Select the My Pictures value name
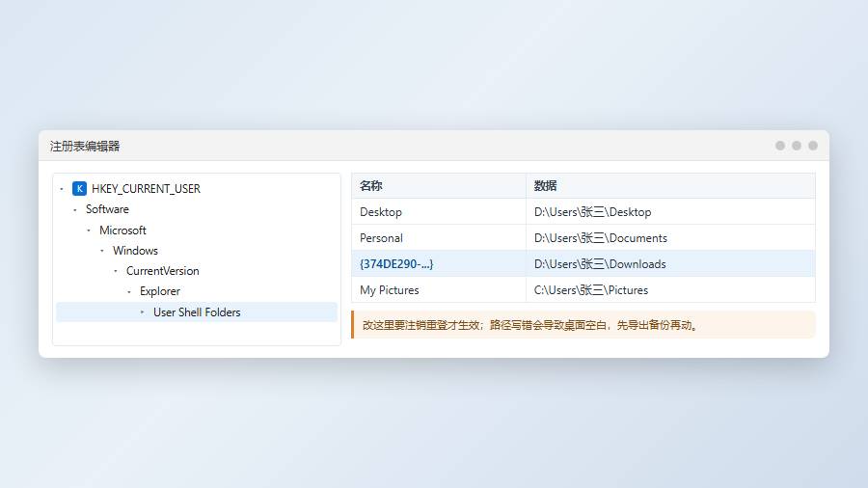Screen dimensions: 868x488 (x=439, y=290)
